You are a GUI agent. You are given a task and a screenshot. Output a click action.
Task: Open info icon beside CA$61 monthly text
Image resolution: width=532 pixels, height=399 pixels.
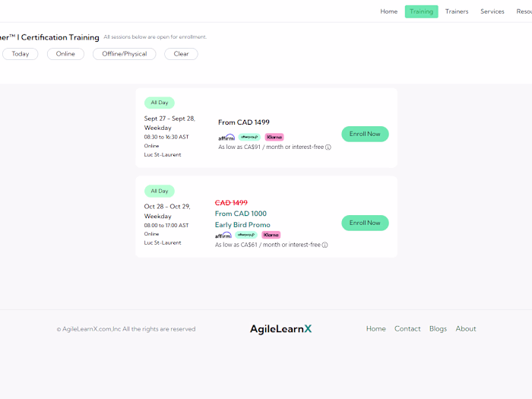click(325, 245)
